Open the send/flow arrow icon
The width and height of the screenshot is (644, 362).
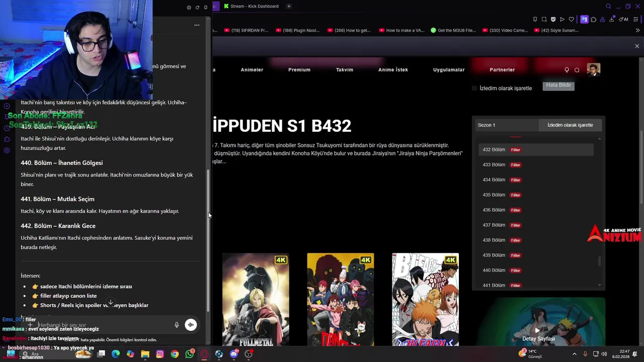pos(562,19)
